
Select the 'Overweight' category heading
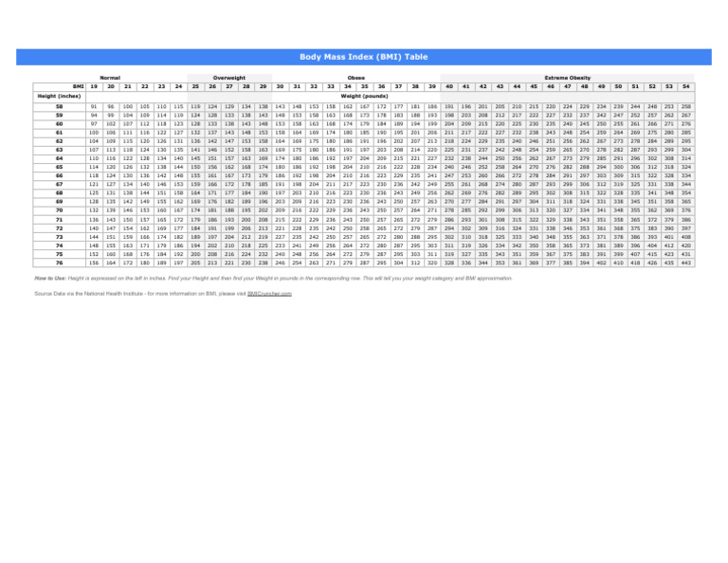coord(229,78)
